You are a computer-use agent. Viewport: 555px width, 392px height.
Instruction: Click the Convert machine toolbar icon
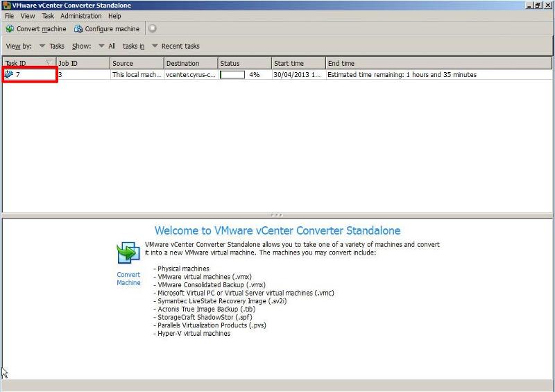10,28
